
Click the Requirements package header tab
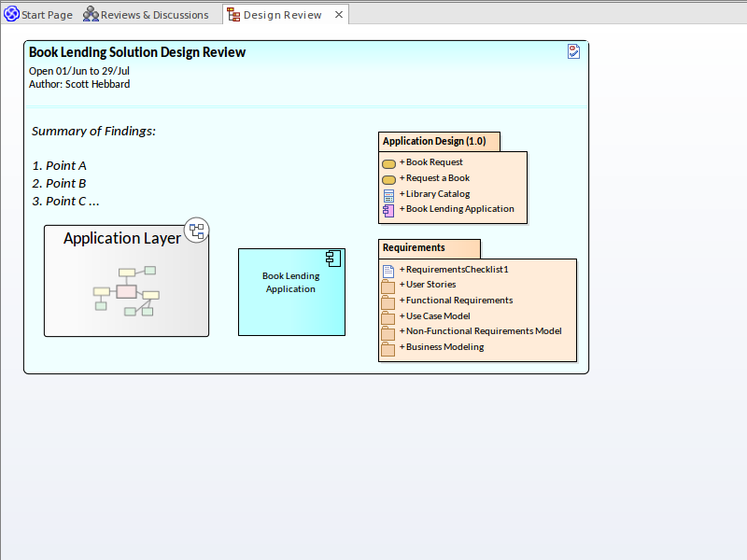415,248
